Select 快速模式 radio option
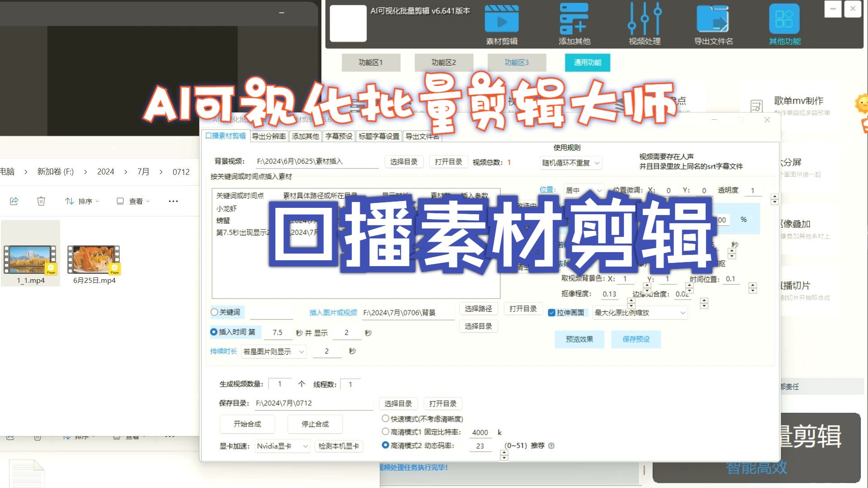This screenshot has width=868, height=488. click(x=386, y=419)
